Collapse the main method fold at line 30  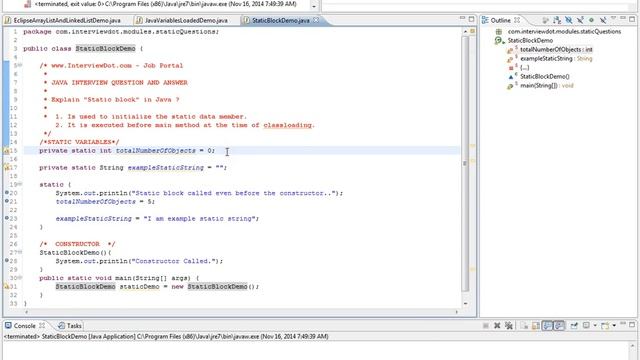pos(20,278)
